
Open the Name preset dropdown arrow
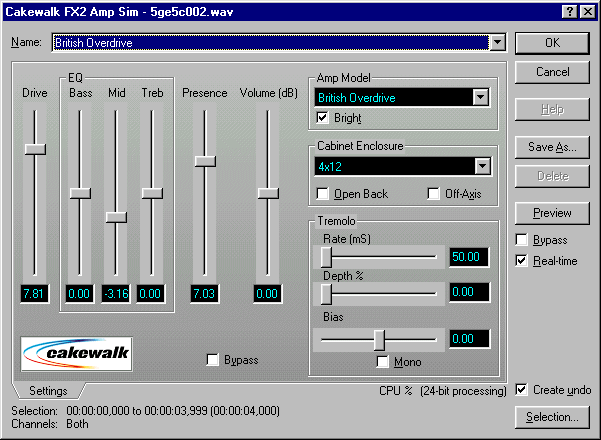[498, 42]
